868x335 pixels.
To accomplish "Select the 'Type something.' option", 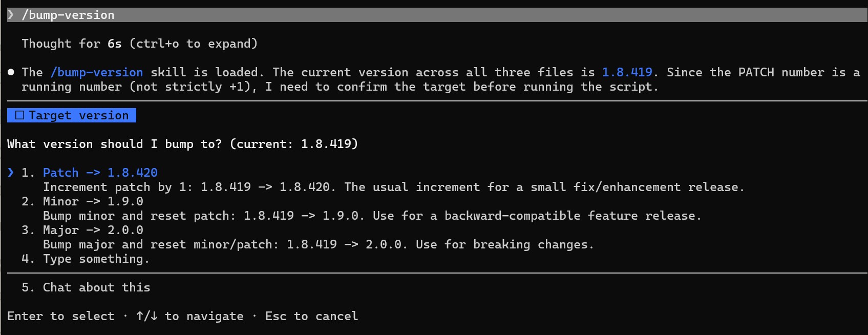I will pos(96,259).
